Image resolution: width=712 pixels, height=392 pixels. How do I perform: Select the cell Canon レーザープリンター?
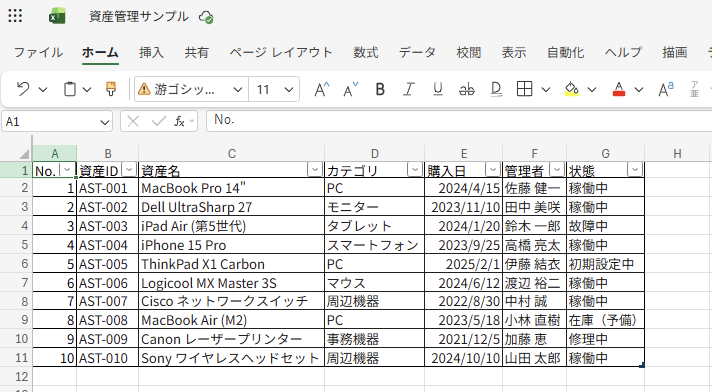(x=232, y=339)
